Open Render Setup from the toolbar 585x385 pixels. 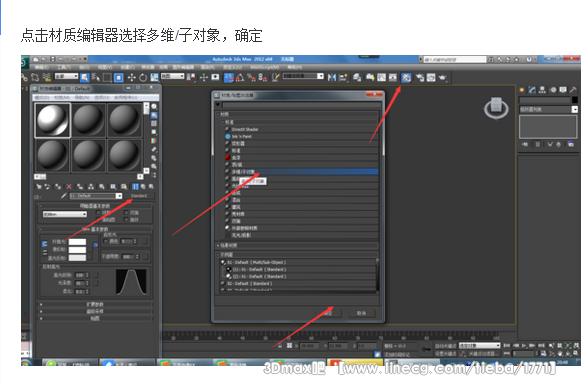pos(420,78)
